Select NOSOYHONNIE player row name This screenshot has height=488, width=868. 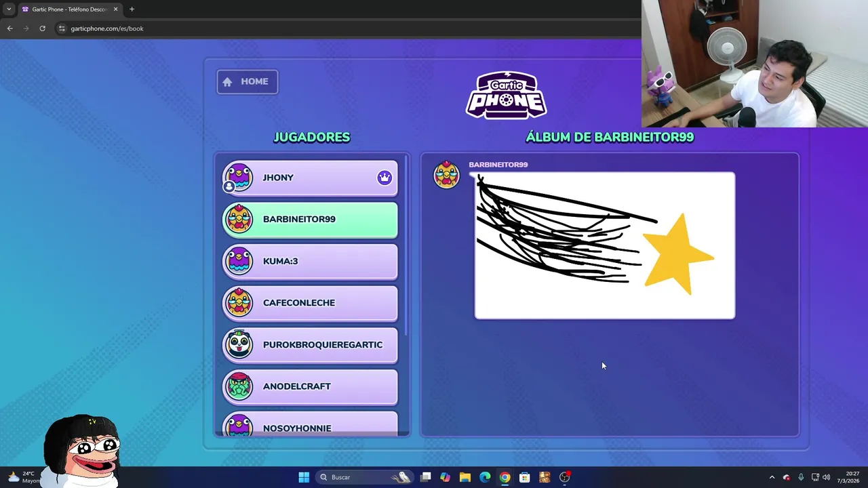297,428
